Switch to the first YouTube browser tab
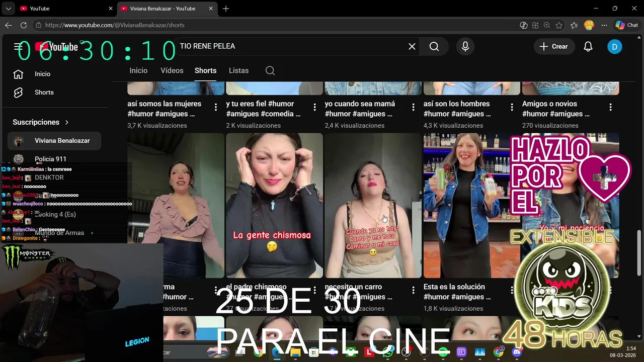The height and width of the screenshot is (362, 644). (65, 9)
